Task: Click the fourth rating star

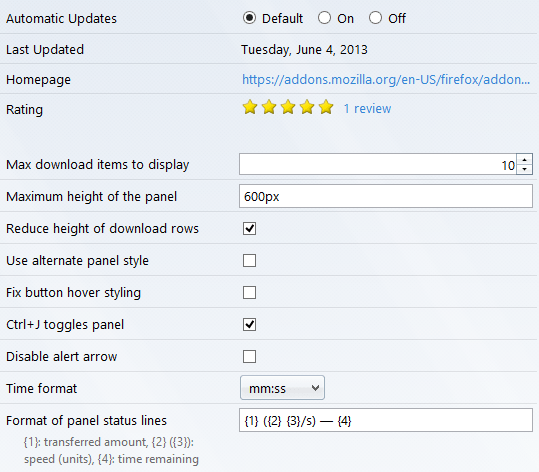Action: point(307,107)
